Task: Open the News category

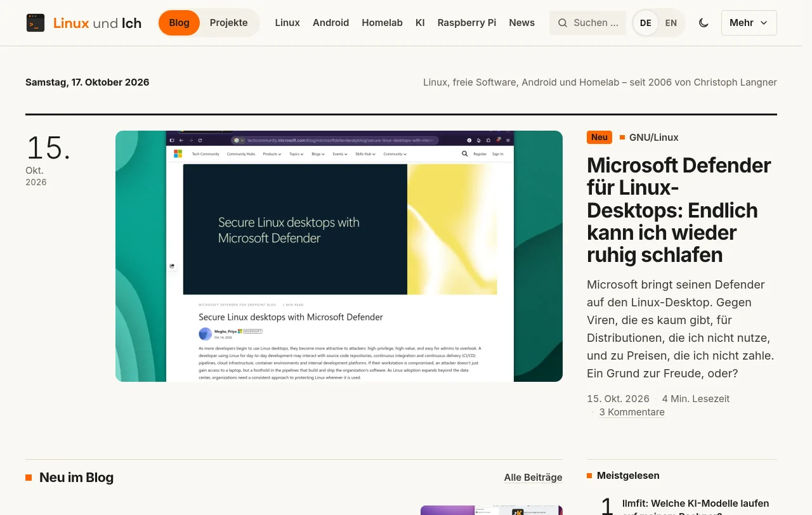Action: pyautogui.click(x=521, y=23)
